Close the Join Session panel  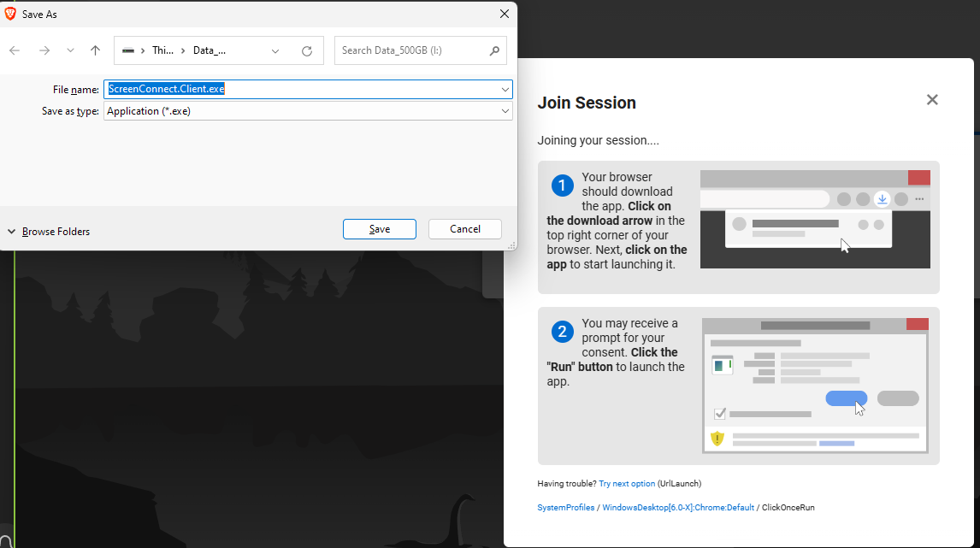932,100
